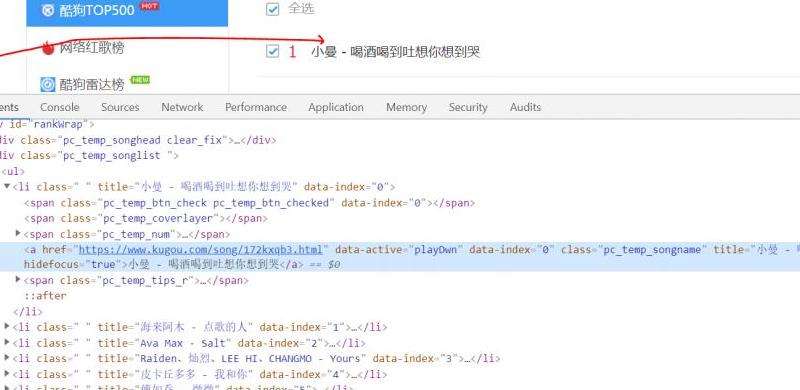Select the pc_temp_songlist div line
The image size is (800, 390).
click(89, 155)
